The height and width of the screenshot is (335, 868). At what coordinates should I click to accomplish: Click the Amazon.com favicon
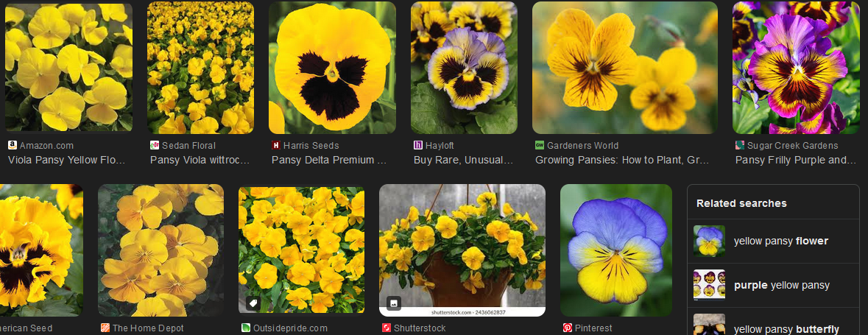(13, 146)
